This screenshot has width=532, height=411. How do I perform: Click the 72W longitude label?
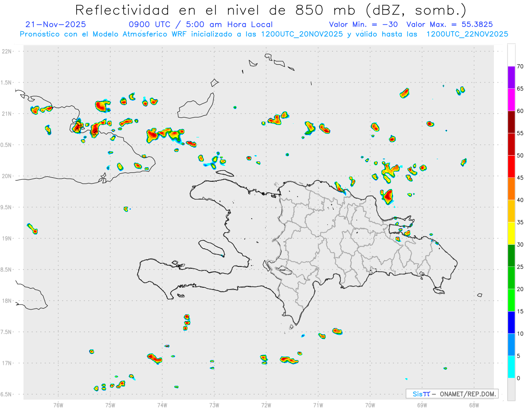click(266, 405)
